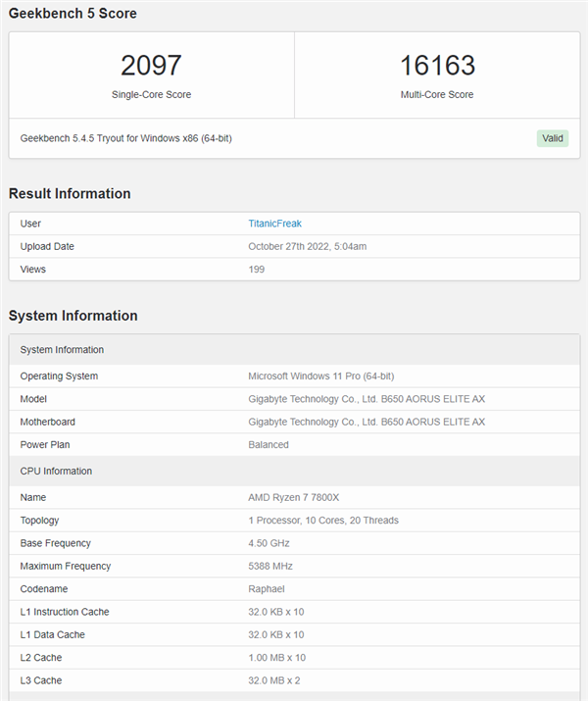Click the Model row's B650 AORUS ELITE AX value
588x701 pixels.
[x=366, y=399]
